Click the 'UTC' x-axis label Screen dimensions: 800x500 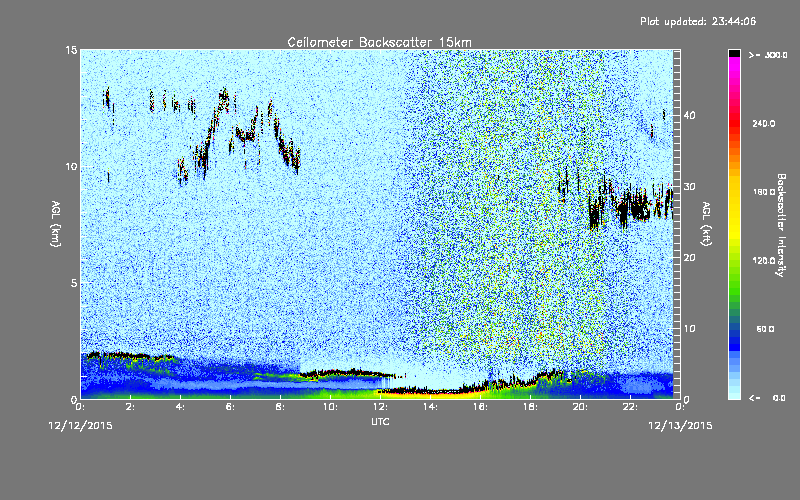380,421
